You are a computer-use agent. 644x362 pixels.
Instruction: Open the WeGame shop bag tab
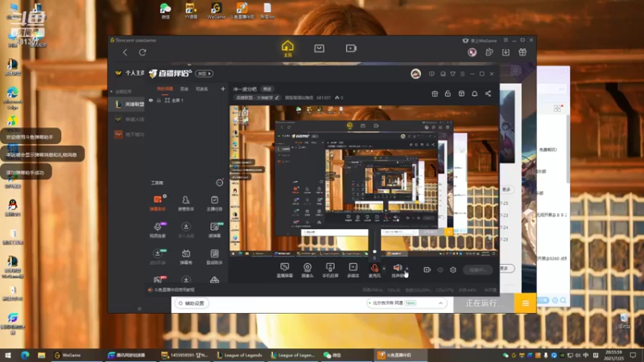[x=319, y=48]
